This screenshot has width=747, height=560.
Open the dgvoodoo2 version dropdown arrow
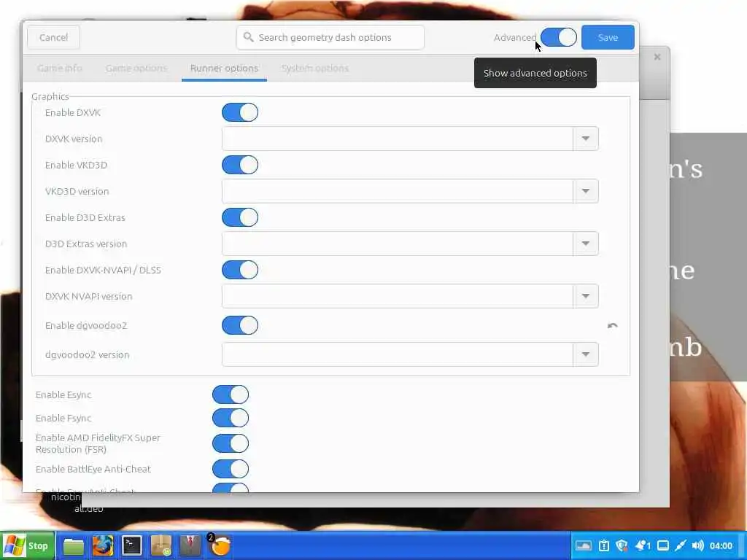[586, 354]
